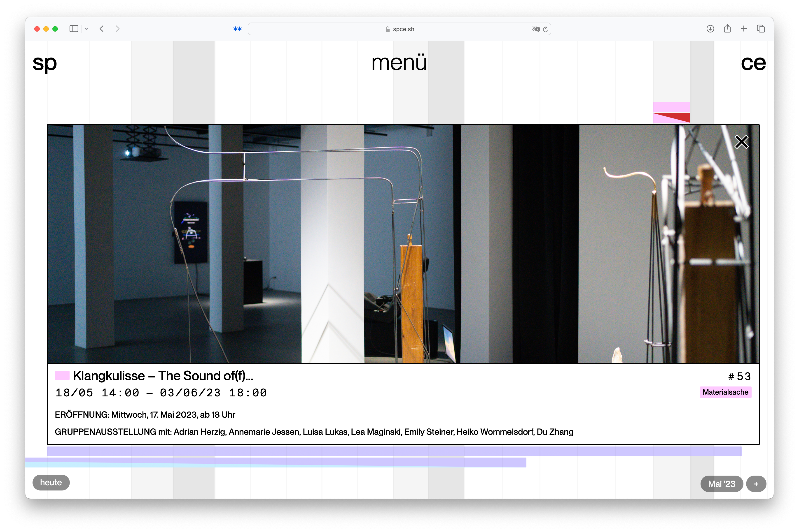
Task: Click the pink swatch beside Klangkulisse title
Action: [x=62, y=375]
